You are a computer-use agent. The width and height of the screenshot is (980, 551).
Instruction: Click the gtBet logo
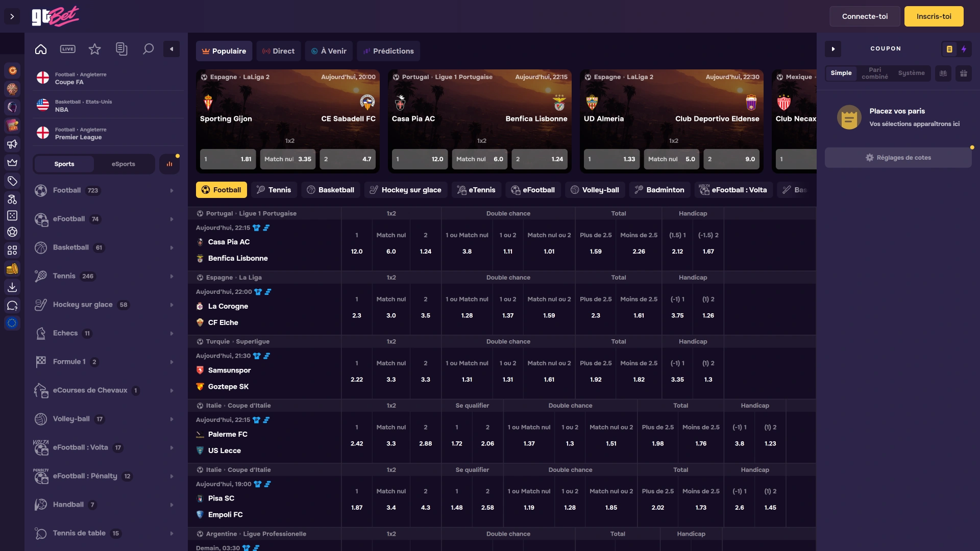(56, 16)
